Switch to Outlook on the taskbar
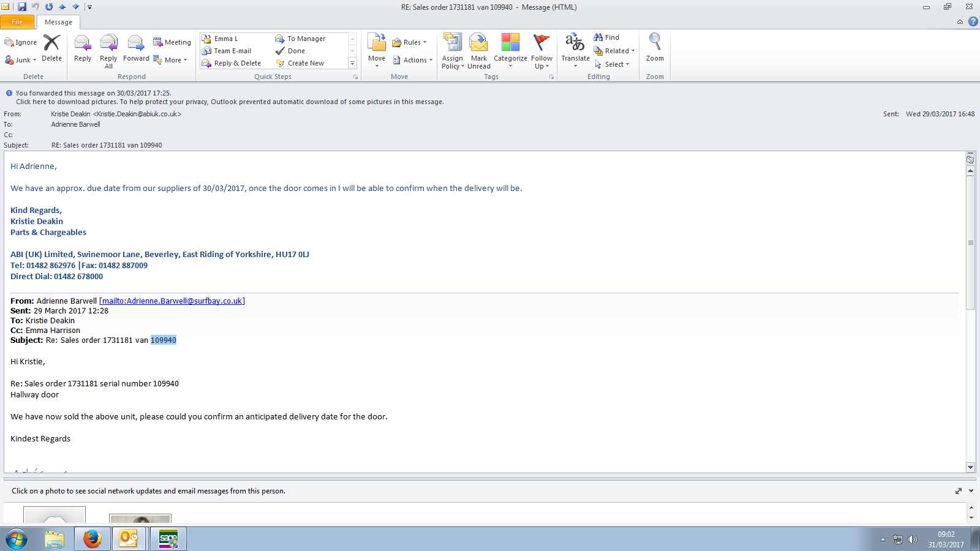 [x=129, y=539]
